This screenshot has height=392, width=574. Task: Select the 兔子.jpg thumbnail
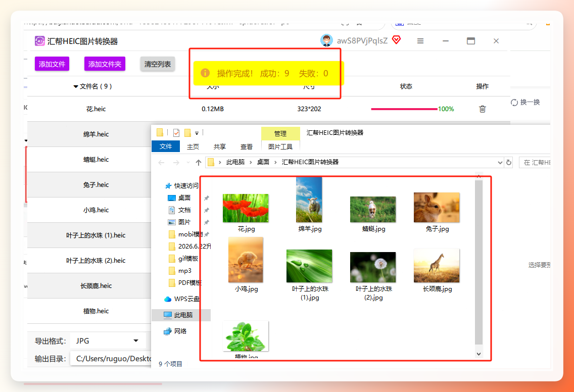tap(437, 208)
